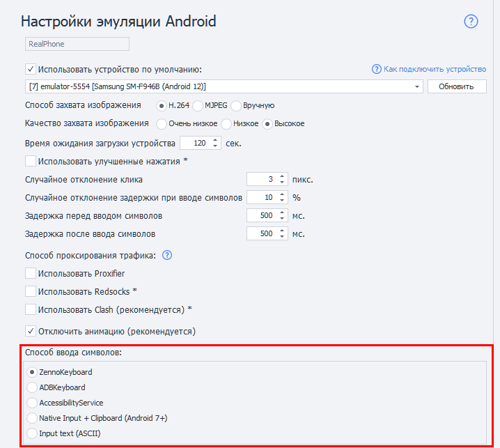Select ADBKeyboard input method
This screenshot has height=448, width=500.
32,387
